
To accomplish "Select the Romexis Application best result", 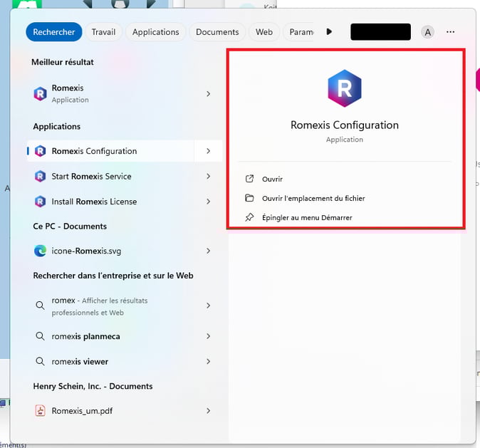I will tap(125, 94).
